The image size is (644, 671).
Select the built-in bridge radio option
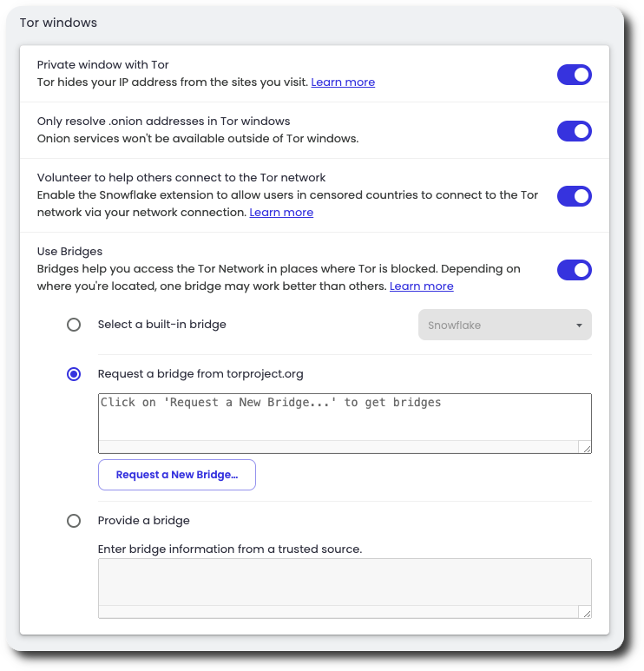pos(74,325)
